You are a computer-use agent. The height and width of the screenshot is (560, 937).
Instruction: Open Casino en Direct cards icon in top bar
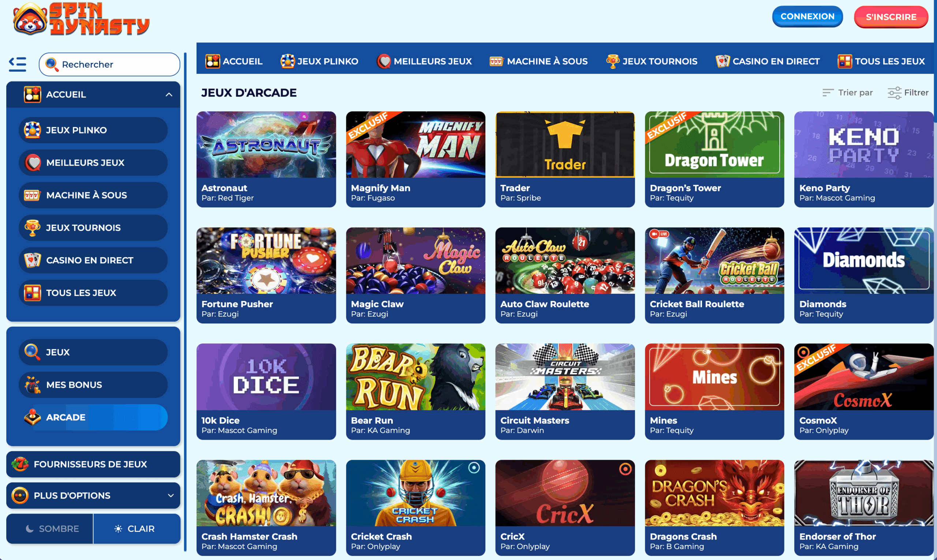[x=723, y=61]
